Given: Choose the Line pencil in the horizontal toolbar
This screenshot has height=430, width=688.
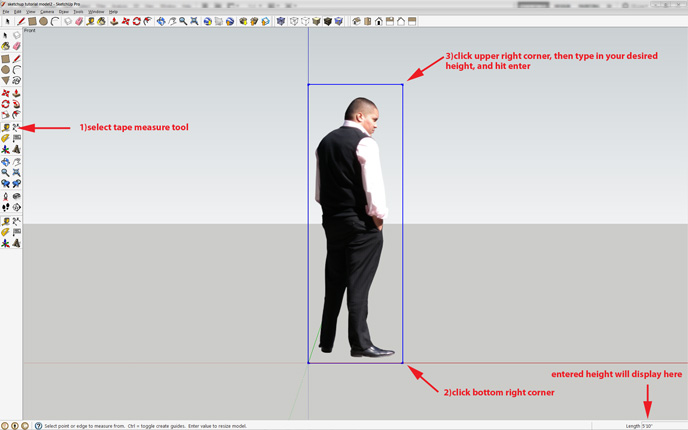Looking at the screenshot, I should 21,21.
